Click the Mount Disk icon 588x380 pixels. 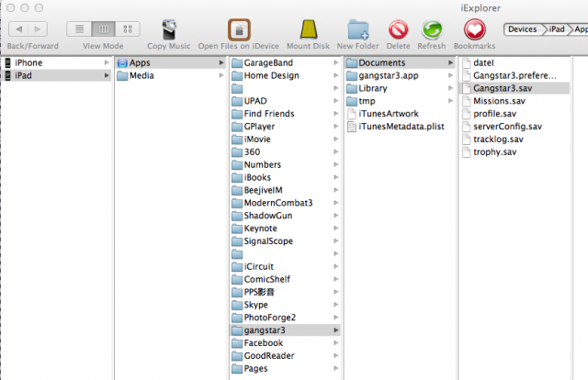(309, 29)
